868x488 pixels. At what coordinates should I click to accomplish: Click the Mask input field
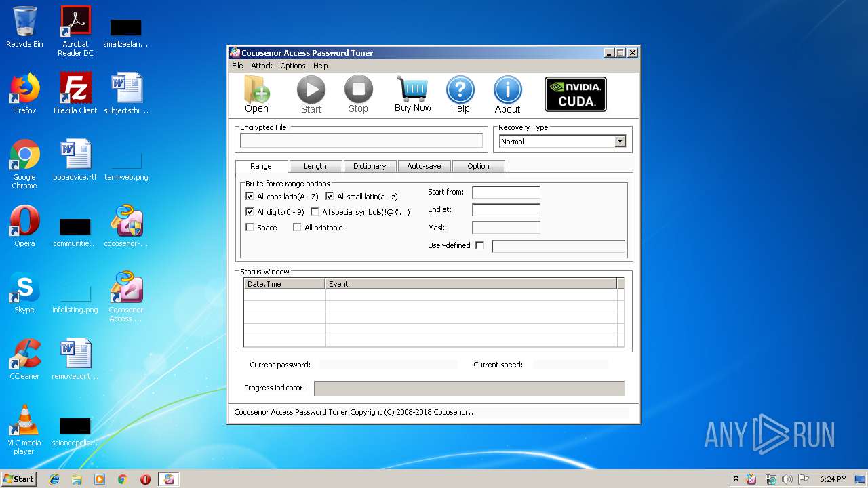tap(506, 228)
